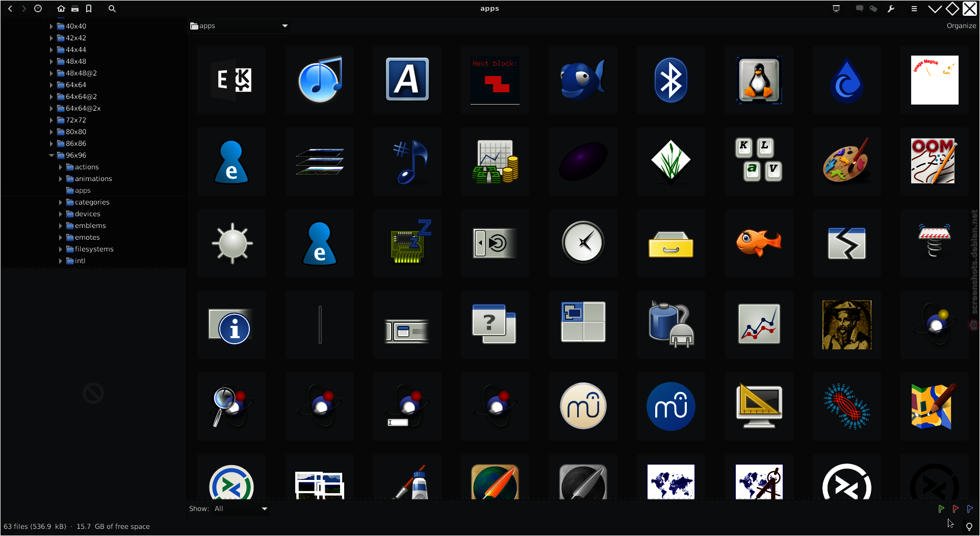
Task: Select the blue letter A font icon
Action: (407, 80)
